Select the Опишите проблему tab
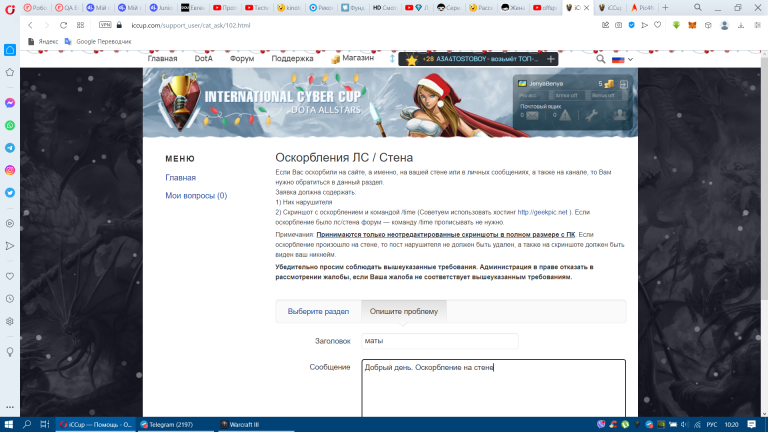Screen dimensions: 768x432 [404, 312]
